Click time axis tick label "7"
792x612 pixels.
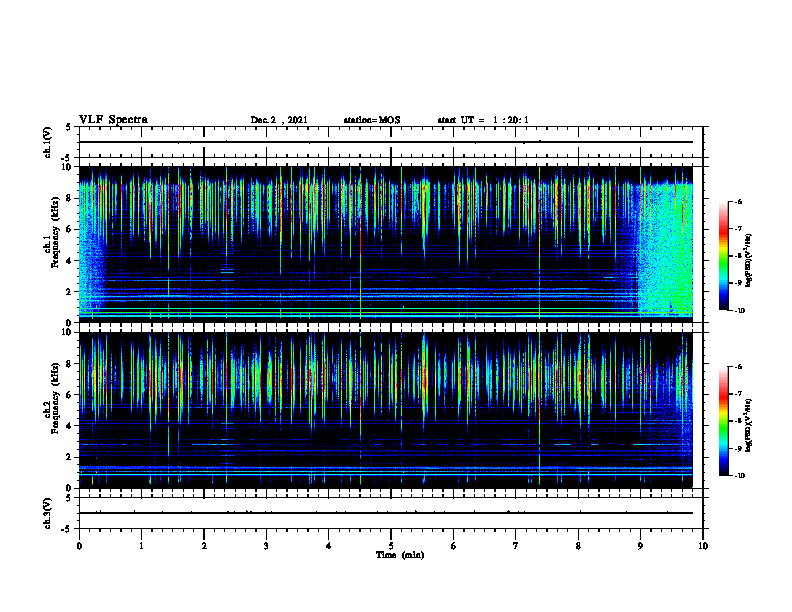516,546
